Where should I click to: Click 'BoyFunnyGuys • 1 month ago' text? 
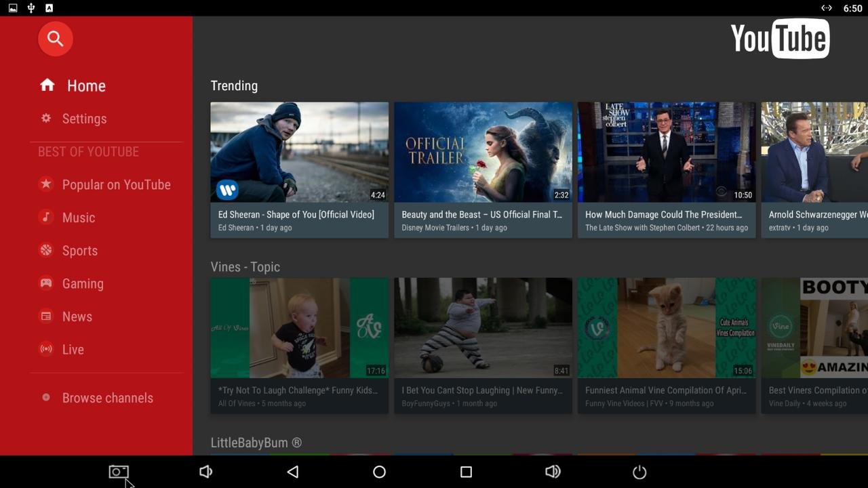coord(450,403)
